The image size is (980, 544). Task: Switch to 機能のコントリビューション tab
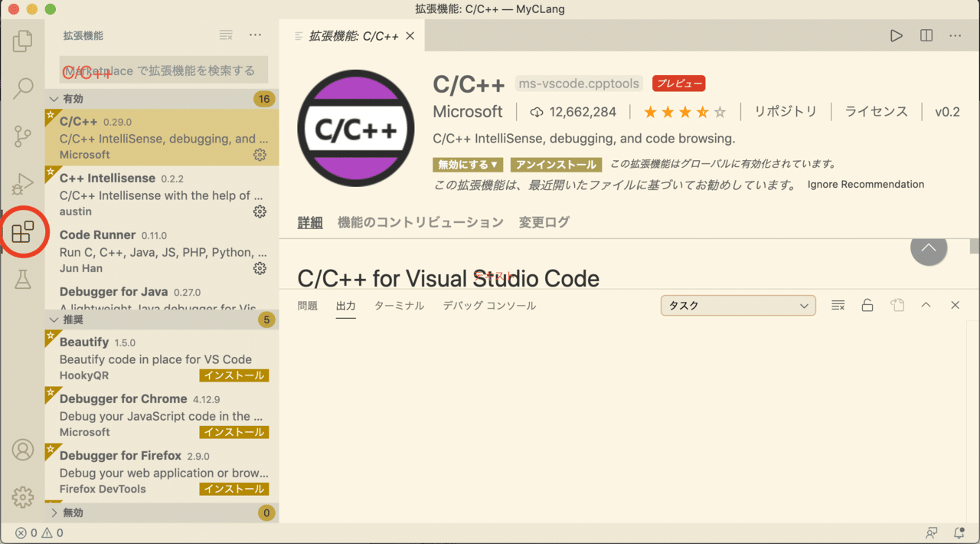point(420,222)
